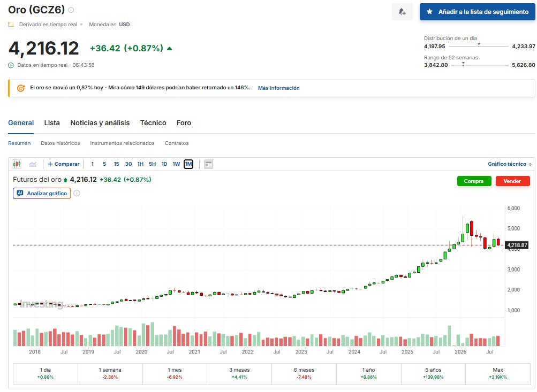Click the Comparar button in chart toolbar
Viewport: 537px width, 392px height.
(63, 164)
